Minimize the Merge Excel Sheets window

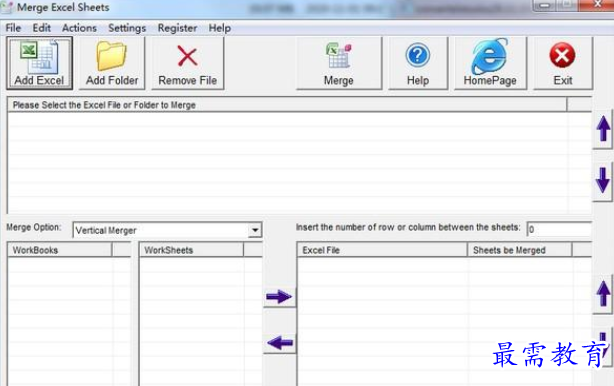(x=544, y=5)
